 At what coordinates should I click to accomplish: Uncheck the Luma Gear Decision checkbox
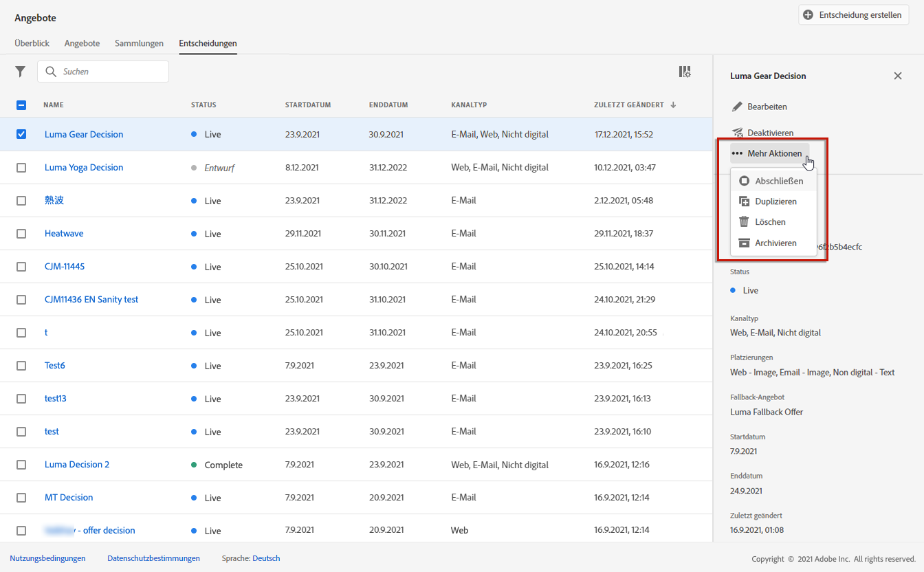pyautogui.click(x=21, y=134)
